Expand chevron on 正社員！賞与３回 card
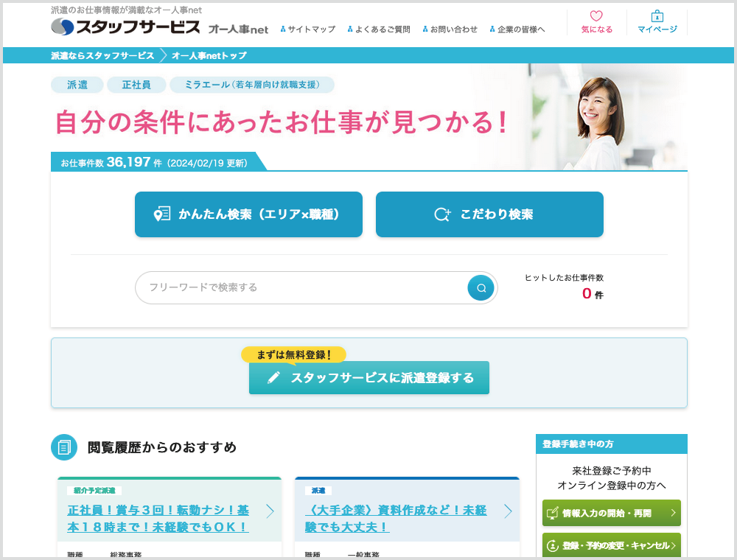This screenshot has width=737, height=560. (270, 511)
